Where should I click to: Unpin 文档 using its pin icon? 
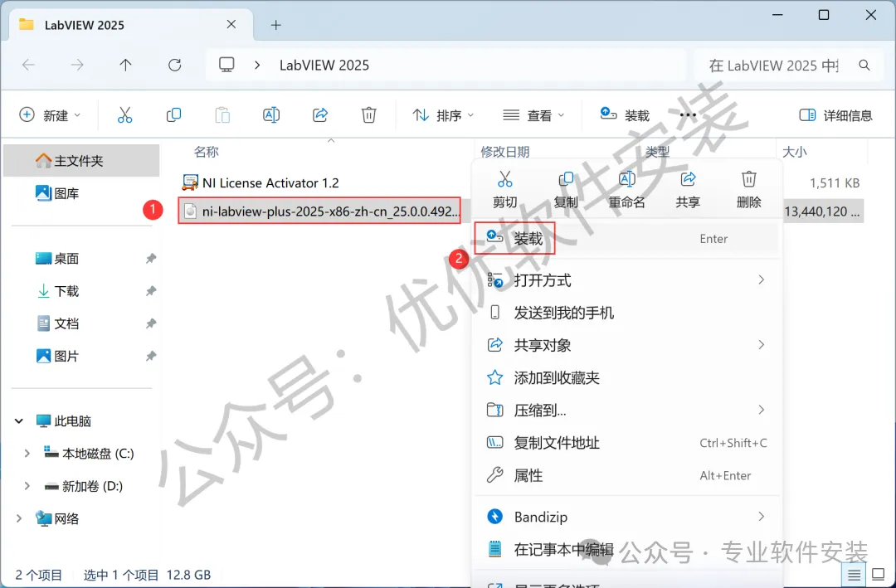[150, 323]
